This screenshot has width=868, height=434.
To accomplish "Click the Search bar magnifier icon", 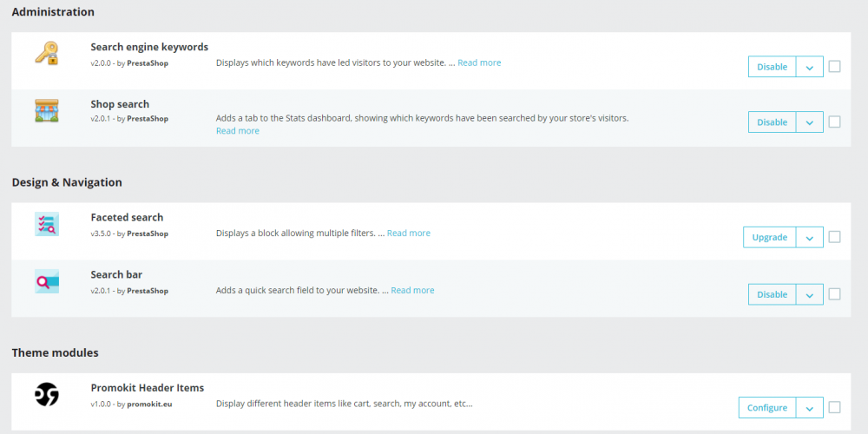I will click(47, 281).
